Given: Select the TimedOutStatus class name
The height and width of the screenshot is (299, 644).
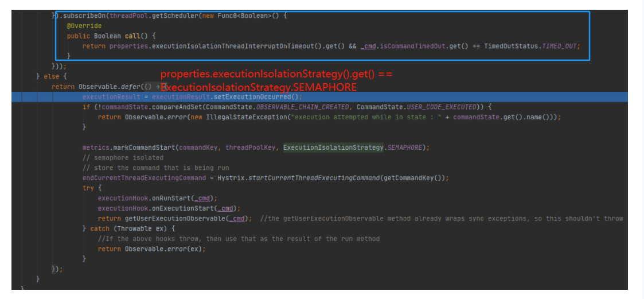Looking at the screenshot, I should coord(512,46).
